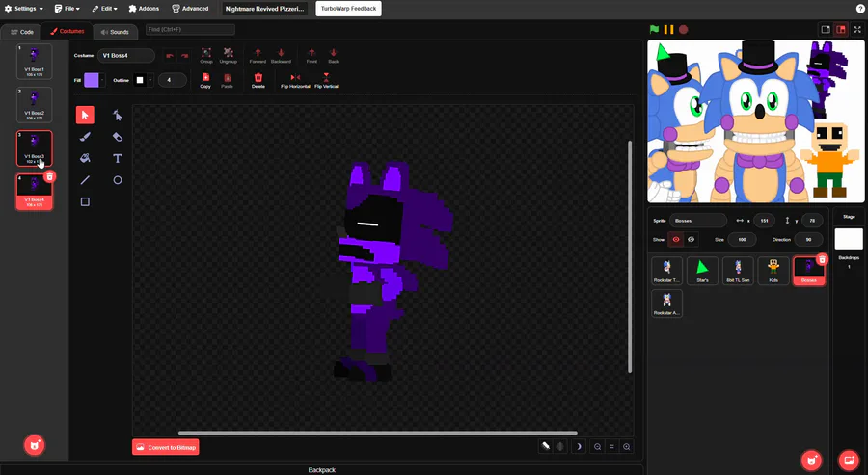The width and height of the screenshot is (868, 475).
Task: Click the Ungroup icon
Action: click(x=228, y=55)
